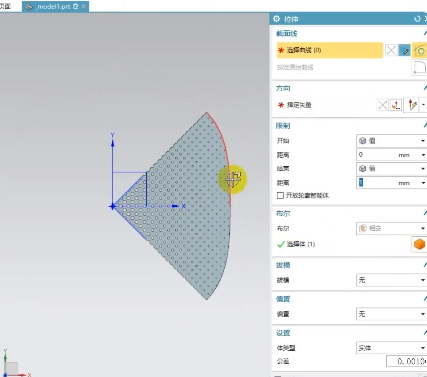Click the Y axis arrow in the viewport
Screen dimensions: 427x377
(113, 143)
